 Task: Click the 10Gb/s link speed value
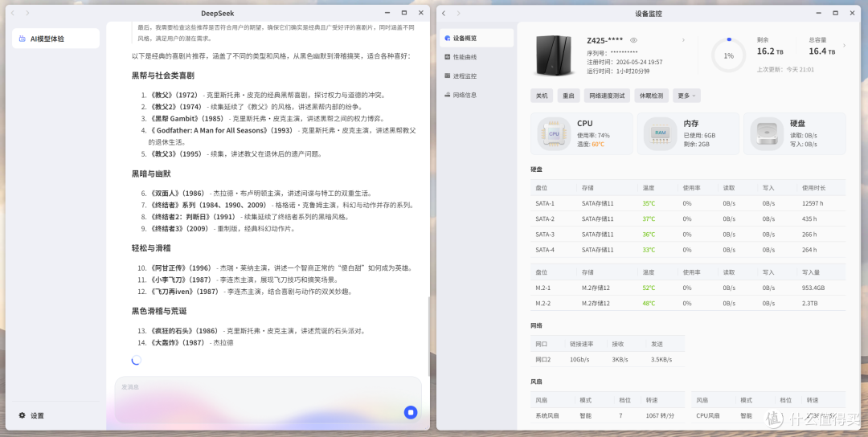(579, 360)
